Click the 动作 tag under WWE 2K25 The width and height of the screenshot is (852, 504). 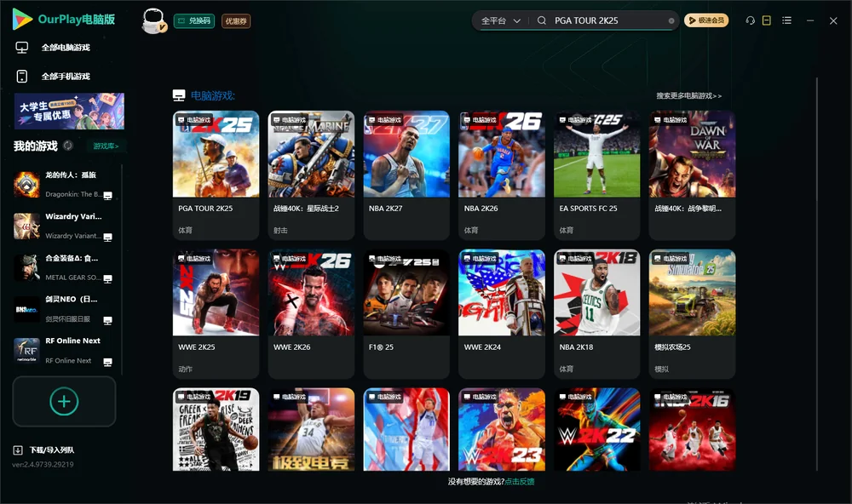(x=185, y=369)
